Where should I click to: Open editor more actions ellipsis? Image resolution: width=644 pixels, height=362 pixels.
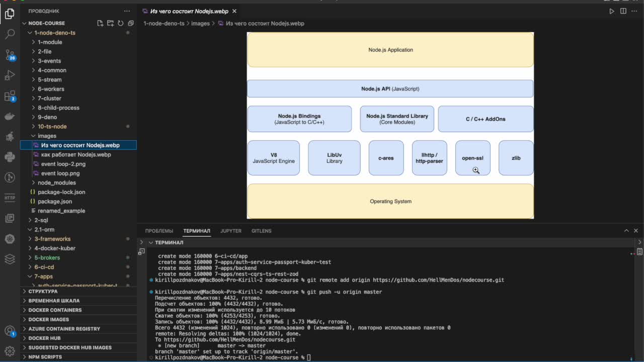(635, 11)
